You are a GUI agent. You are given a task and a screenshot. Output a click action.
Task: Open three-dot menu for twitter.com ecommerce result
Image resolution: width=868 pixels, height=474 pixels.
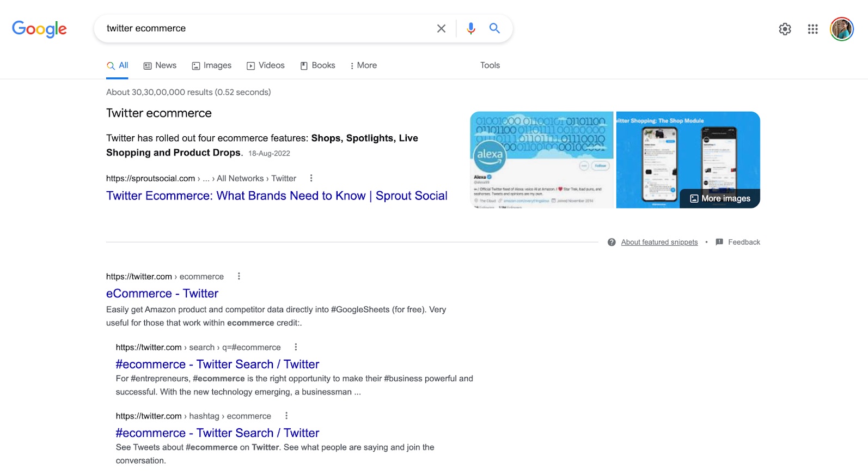click(x=239, y=276)
